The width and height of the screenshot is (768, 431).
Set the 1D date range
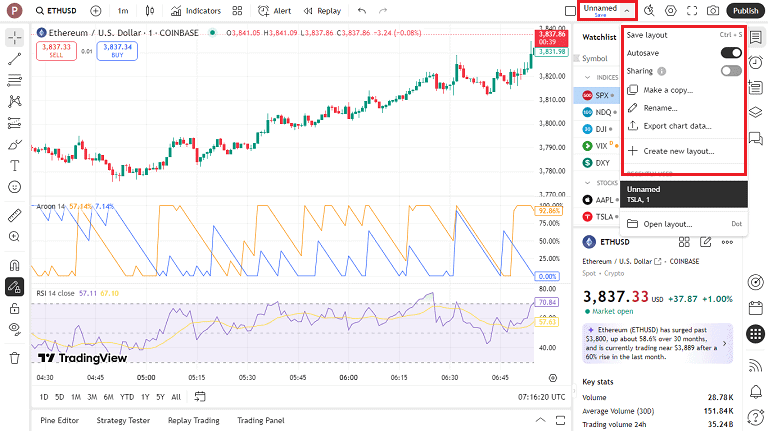tap(44, 397)
